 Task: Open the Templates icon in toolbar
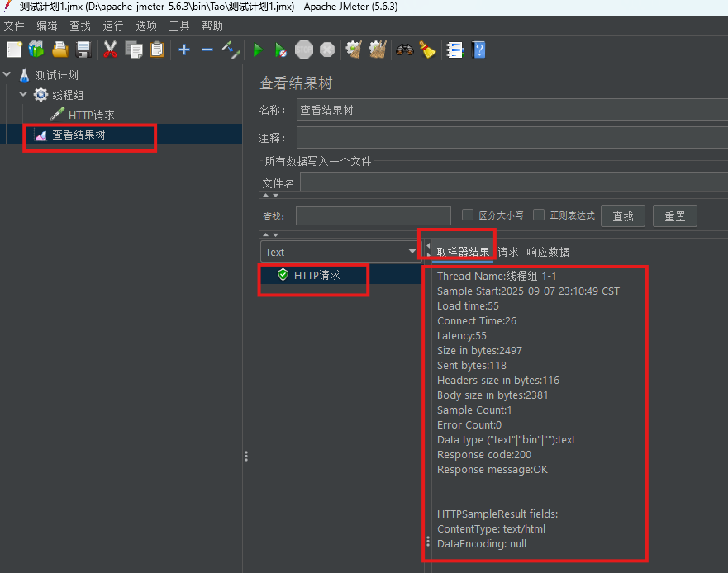[x=36, y=50]
